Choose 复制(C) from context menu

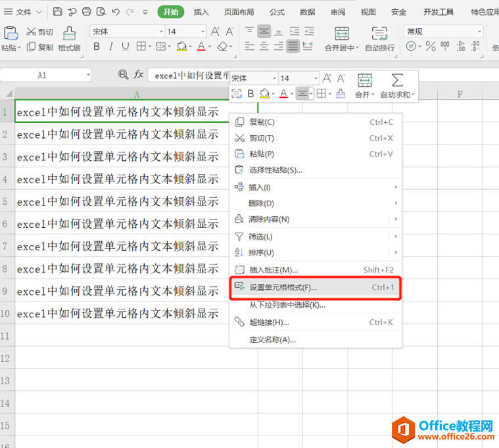coord(316,122)
